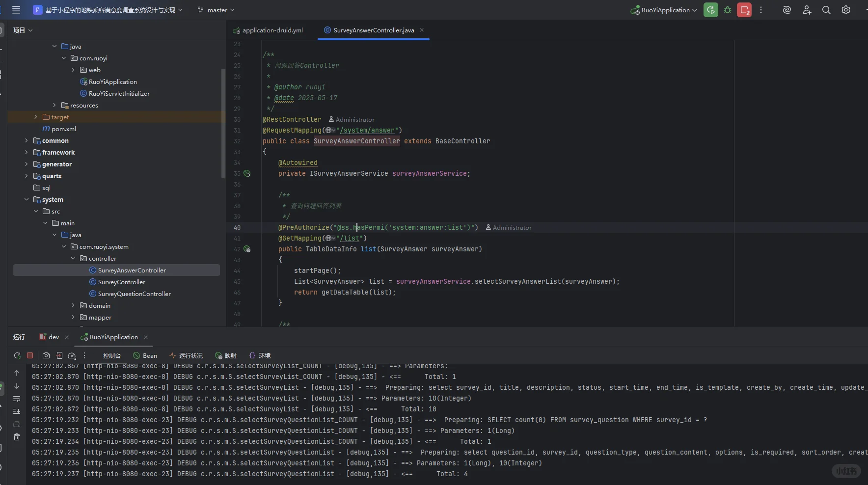Open the master branch dropdown
Screen dimensions: 868x485
[x=216, y=10]
